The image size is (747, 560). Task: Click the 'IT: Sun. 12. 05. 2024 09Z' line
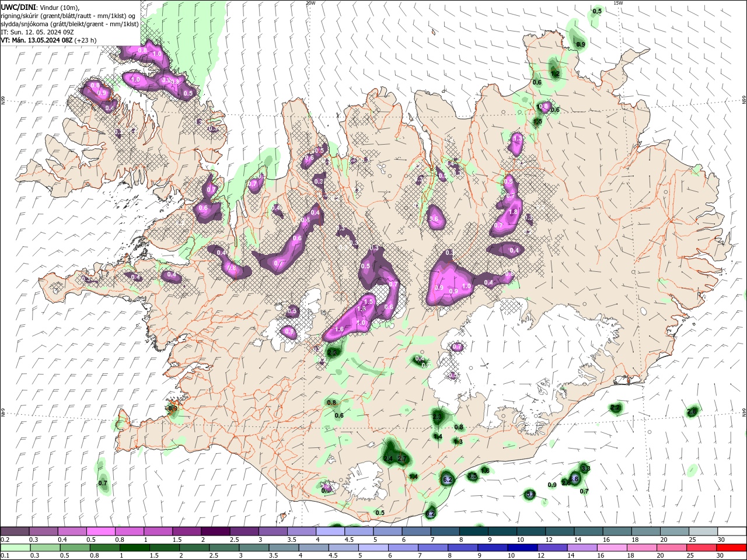point(37,32)
